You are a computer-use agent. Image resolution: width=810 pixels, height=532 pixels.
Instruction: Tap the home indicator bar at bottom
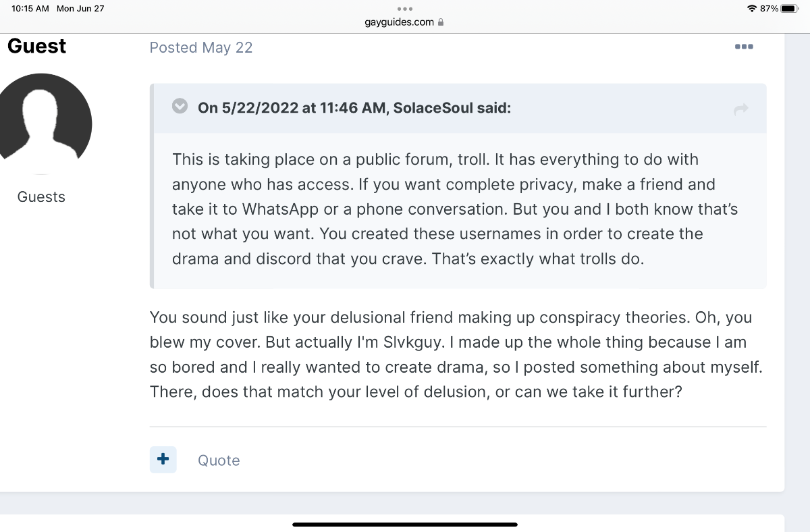tap(405, 524)
